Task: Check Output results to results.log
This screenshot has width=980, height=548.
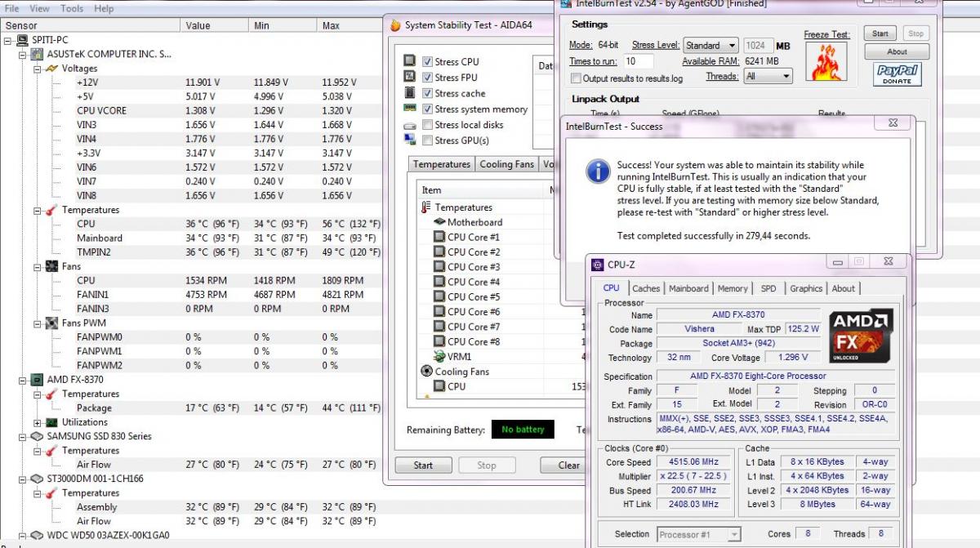Action: click(x=577, y=78)
